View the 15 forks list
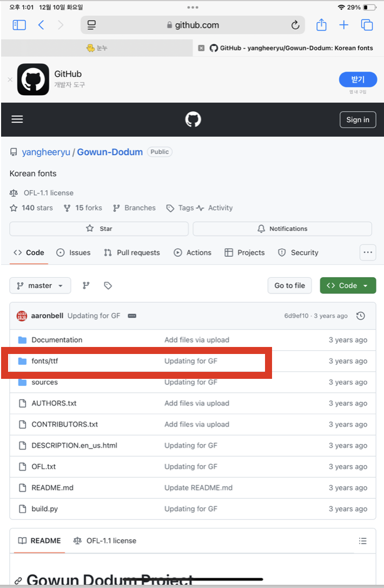The image size is (384, 588). click(83, 208)
